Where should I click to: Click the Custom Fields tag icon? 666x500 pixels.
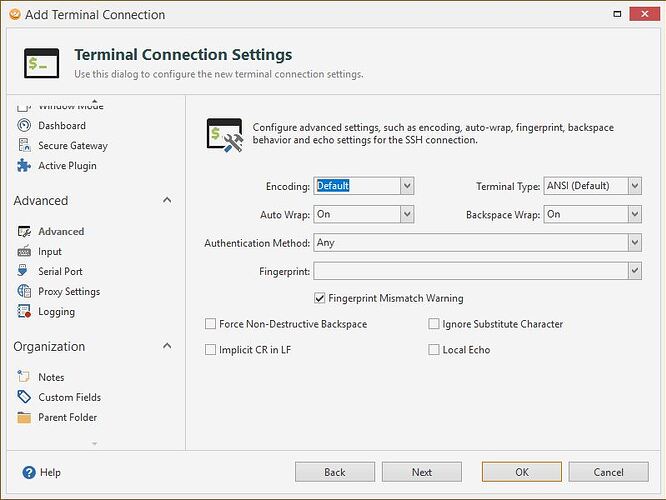pyautogui.click(x=25, y=397)
